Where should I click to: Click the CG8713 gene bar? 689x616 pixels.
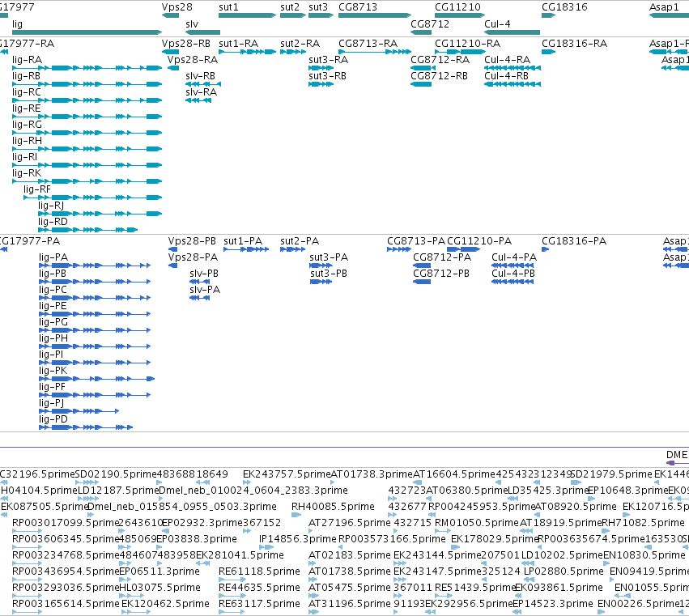374,15
